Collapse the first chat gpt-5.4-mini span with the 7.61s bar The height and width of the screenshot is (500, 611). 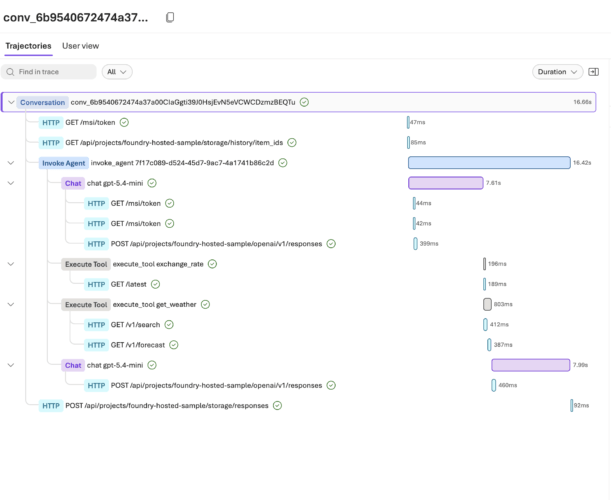[11, 183]
